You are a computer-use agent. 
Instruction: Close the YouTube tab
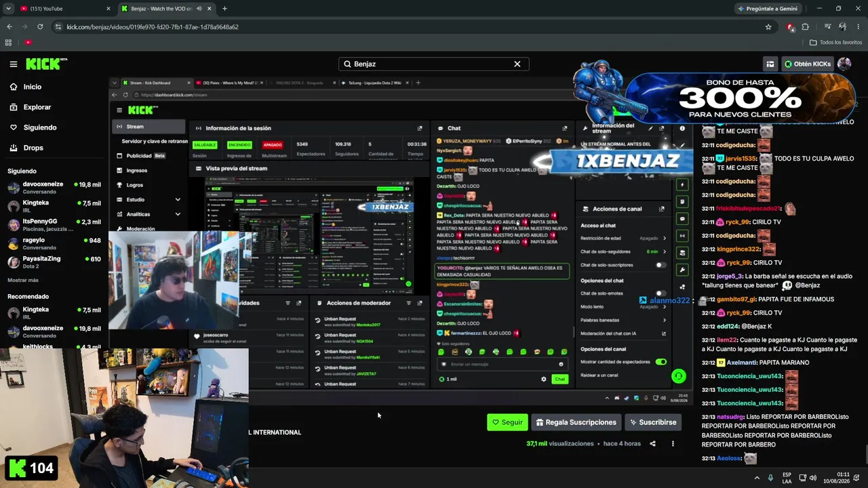click(108, 9)
